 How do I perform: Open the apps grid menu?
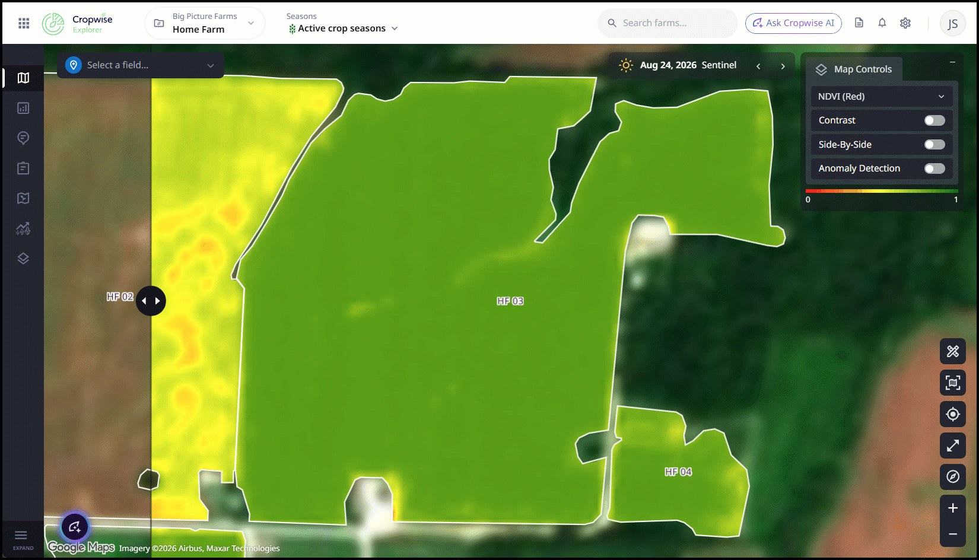[x=24, y=23]
